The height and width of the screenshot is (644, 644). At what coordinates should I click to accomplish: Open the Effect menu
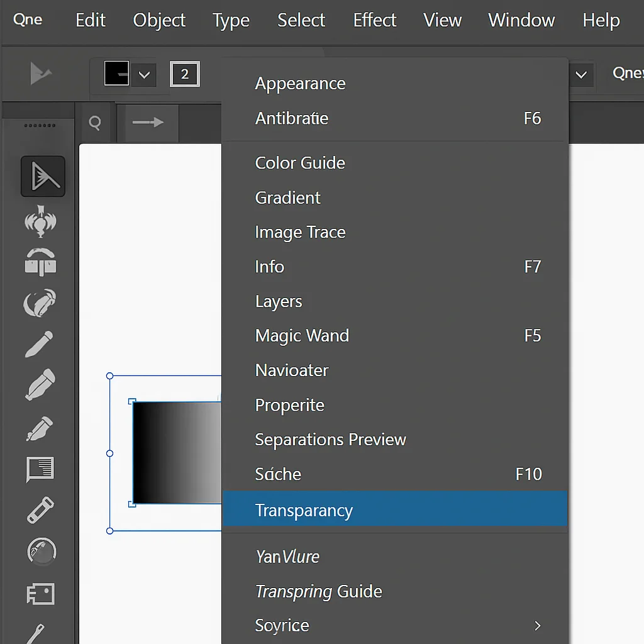click(x=375, y=19)
